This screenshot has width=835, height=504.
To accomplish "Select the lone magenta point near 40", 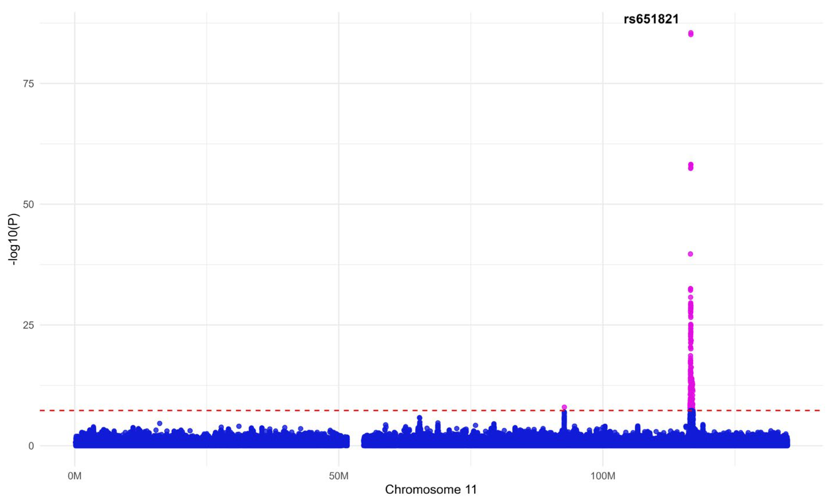I will (x=690, y=254).
